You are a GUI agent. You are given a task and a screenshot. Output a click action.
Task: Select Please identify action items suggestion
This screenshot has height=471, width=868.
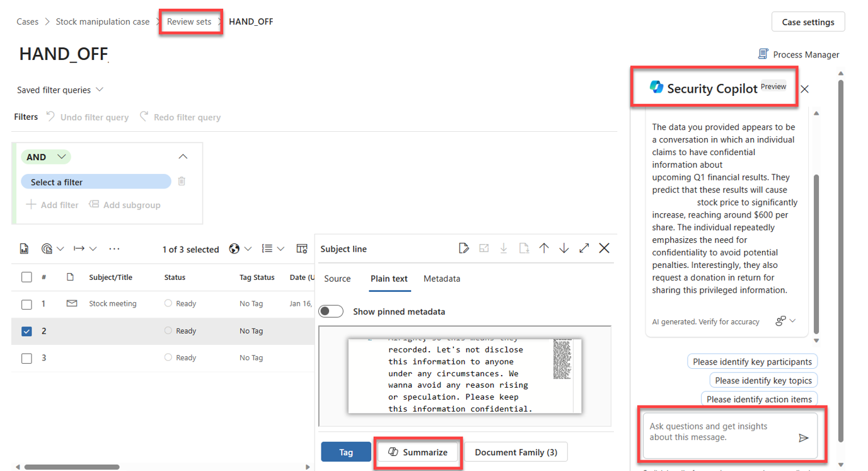click(759, 399)
